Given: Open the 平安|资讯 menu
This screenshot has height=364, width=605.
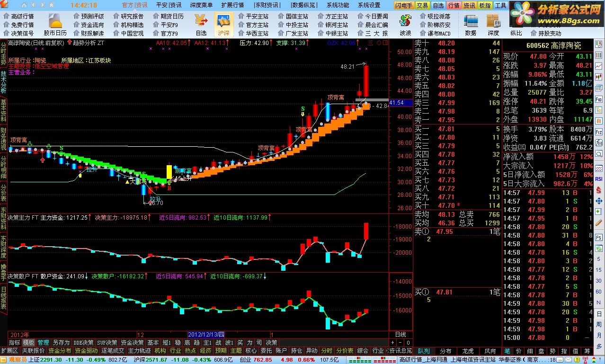Looking at the screenshot, I should click(x=169, y=5).
